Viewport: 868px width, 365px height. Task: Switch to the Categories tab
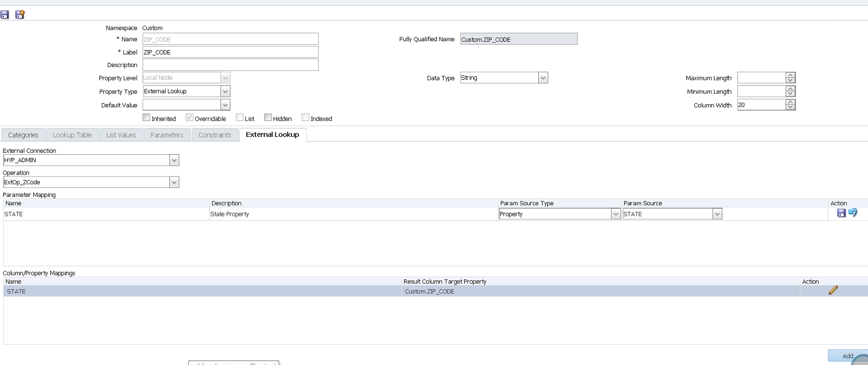(x=23, y=135)
